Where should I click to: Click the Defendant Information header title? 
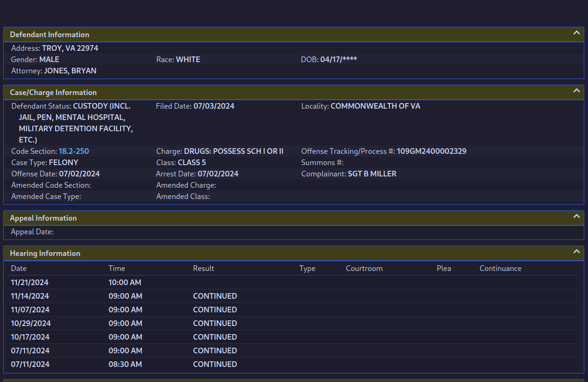(x=49, y=34)
